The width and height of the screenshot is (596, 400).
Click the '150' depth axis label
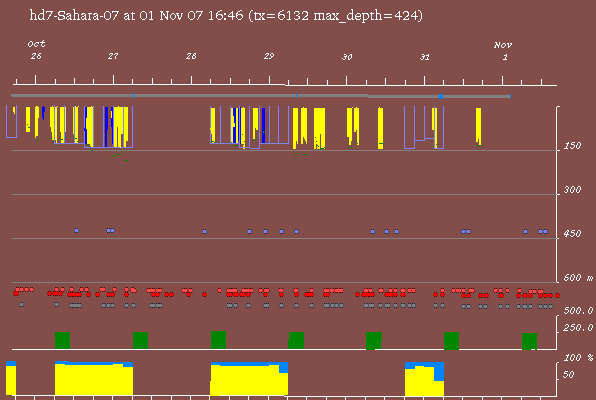coord(572,146)
